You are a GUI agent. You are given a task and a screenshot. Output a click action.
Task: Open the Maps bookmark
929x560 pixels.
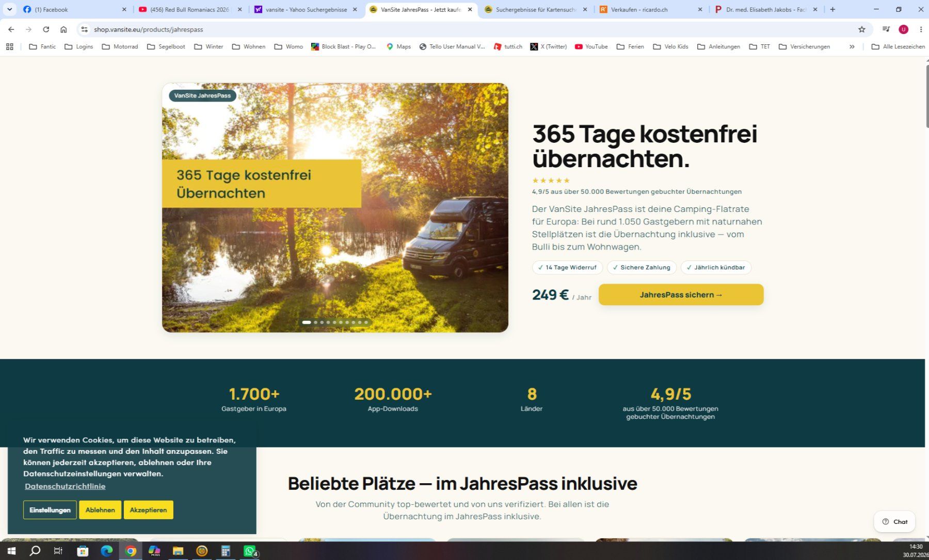click(x=398, y=46)
